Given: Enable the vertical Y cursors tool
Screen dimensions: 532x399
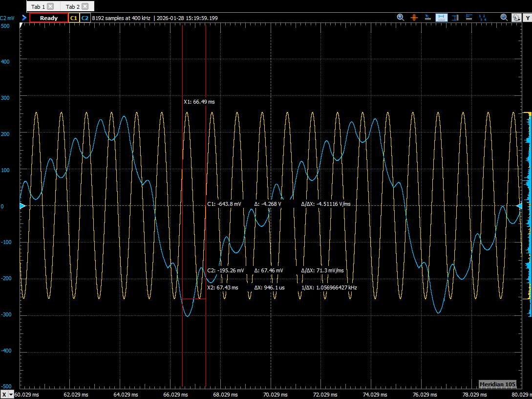Looking at the screenshot, I should (455, 17).
